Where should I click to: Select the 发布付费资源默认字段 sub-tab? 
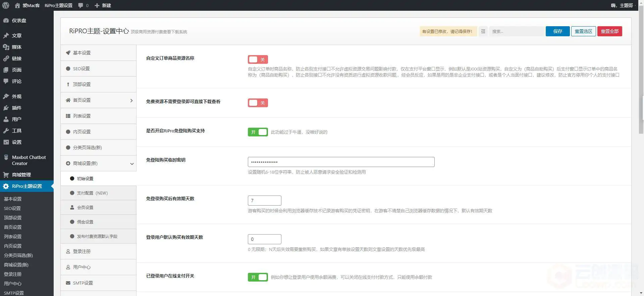pyautogui.click(x=98, y=236)
